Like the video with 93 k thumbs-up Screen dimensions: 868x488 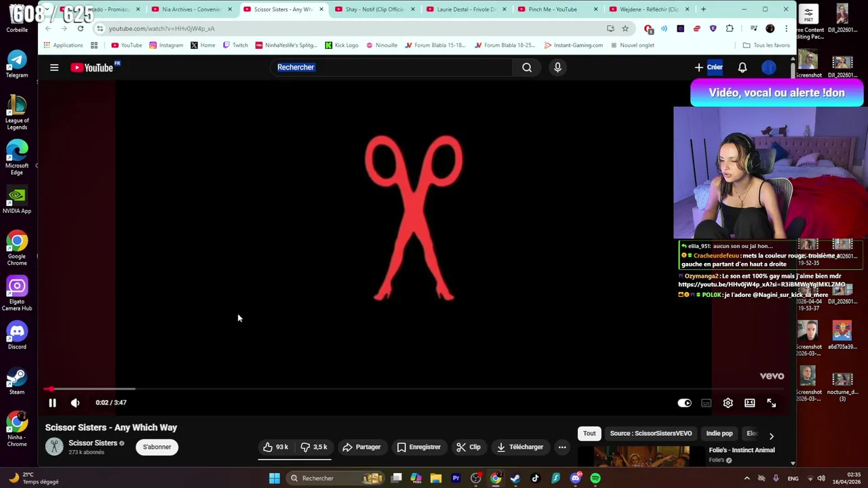click(x=277, y=447)
